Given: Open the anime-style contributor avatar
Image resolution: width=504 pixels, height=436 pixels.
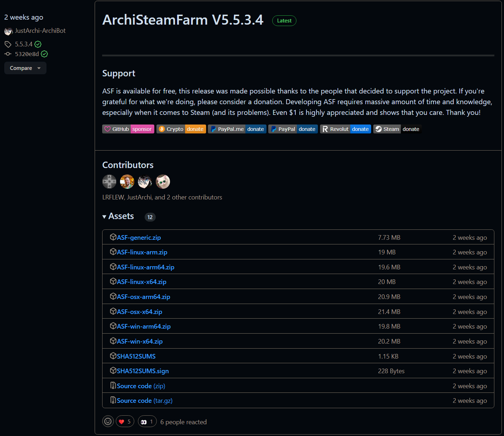Looking at the screenshot, I should click(x=145, y=182).
